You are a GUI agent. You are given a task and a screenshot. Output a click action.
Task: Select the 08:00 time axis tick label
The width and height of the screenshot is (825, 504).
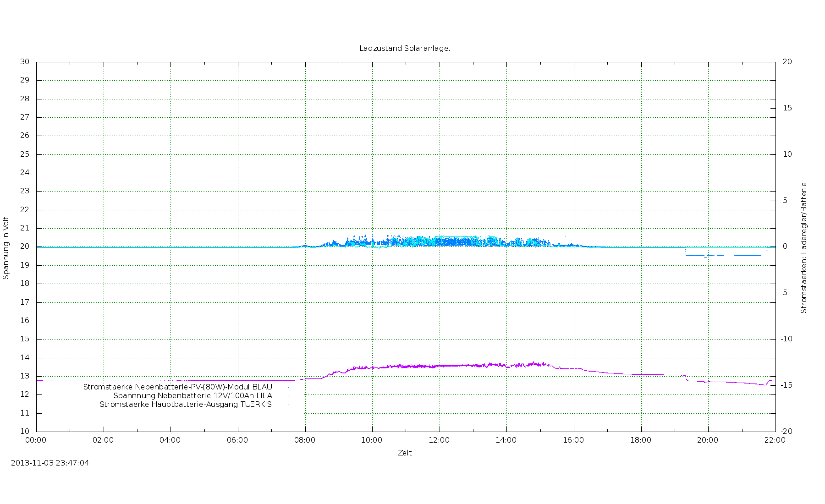[305, 440]
